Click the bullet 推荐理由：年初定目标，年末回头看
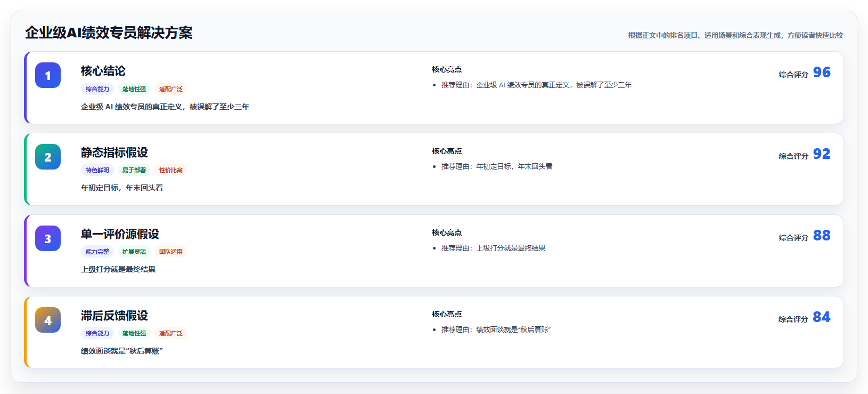 tap(497, 166)
